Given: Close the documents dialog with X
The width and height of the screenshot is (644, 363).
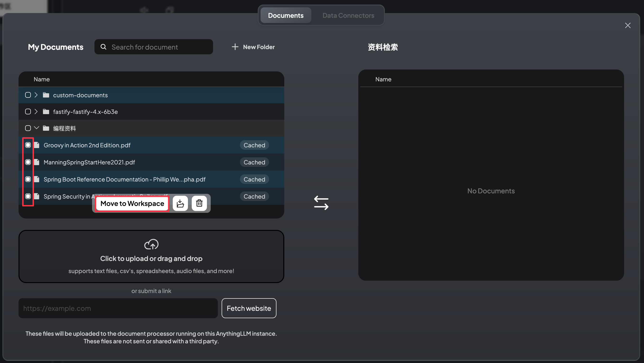Looking at the screenshot, I should coord(628,25).
